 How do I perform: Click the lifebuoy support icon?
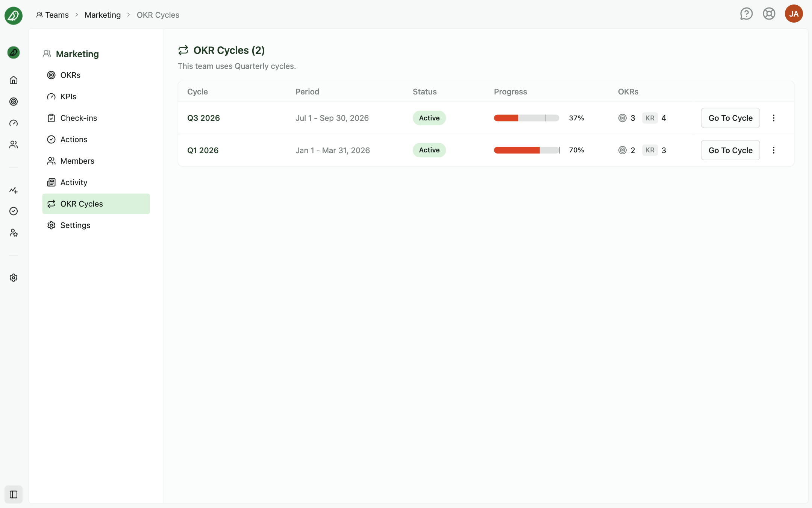769,14
